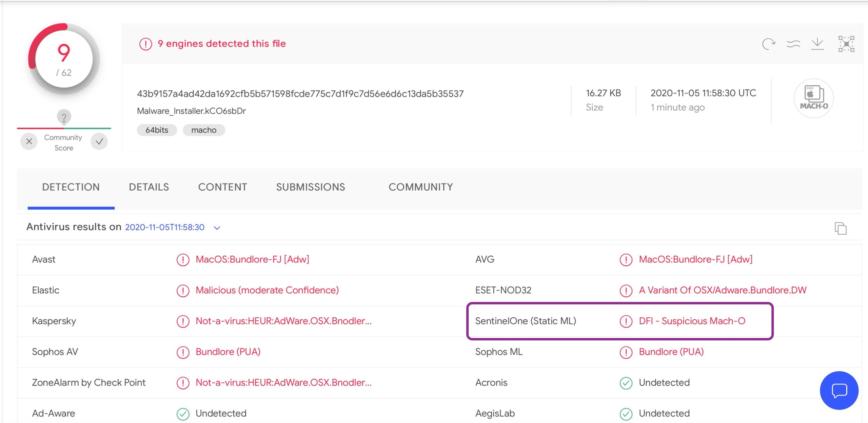Go to the SUBMISSIONS tab
This screenshot has width=868, height=423.
pyautogui.click(x=310, y=187)
